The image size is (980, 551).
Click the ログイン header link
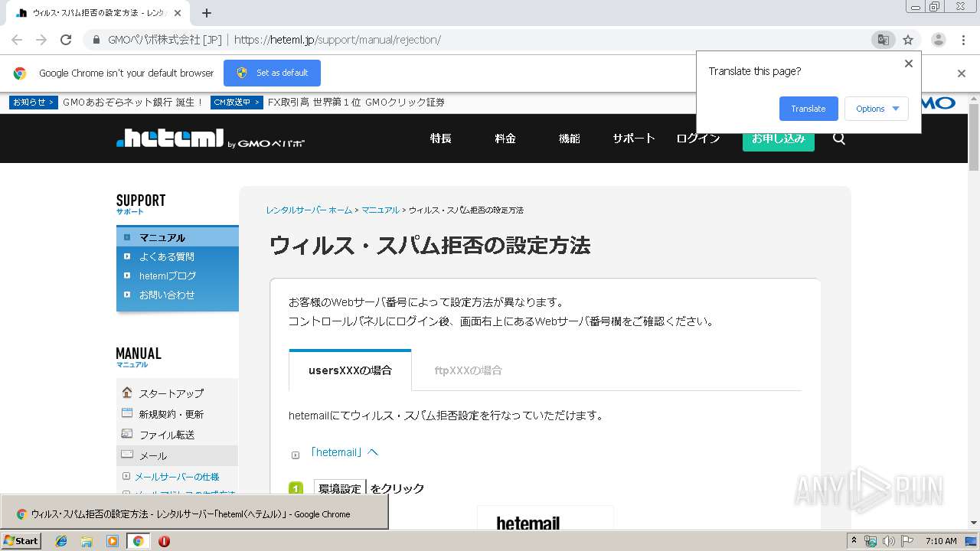(x=698, y=139)
